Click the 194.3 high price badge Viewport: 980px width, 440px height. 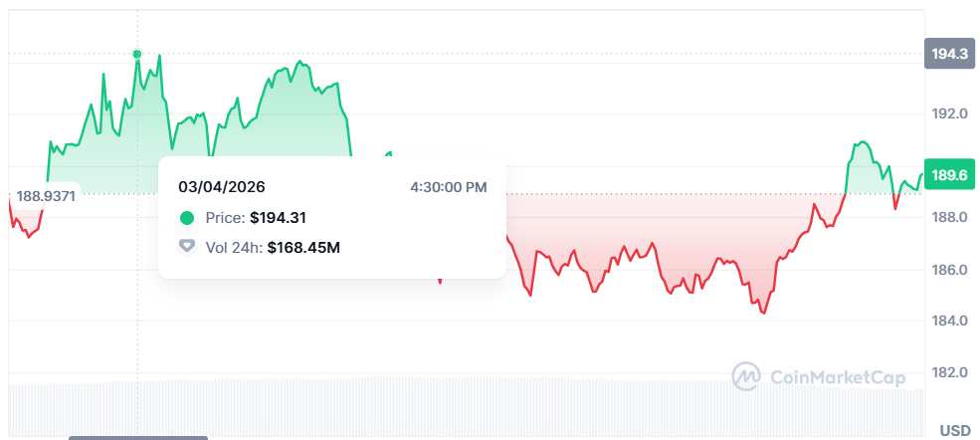click(946, 54)
